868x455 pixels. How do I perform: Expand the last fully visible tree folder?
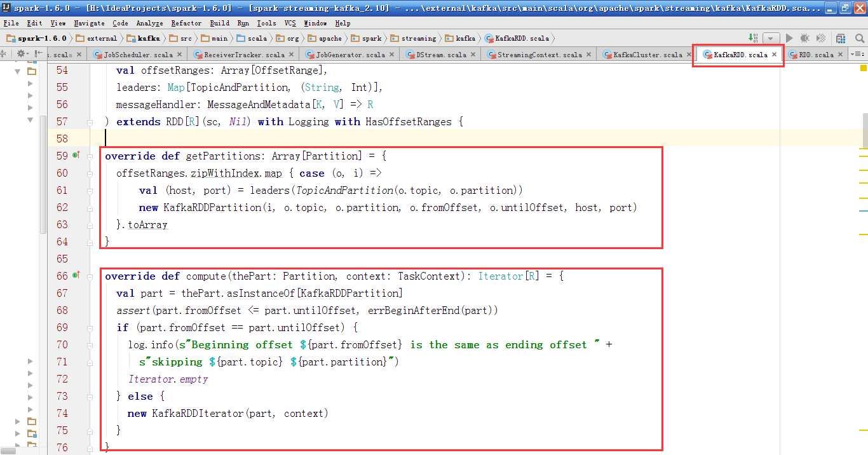point(18,435)
